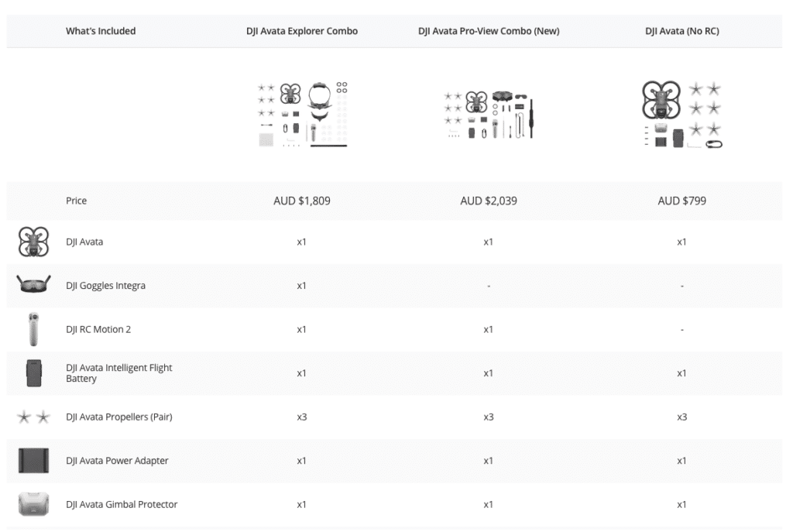Click the AUD $799 price
The height and width of the screenshot is (532, 793).
click(681, 201)
